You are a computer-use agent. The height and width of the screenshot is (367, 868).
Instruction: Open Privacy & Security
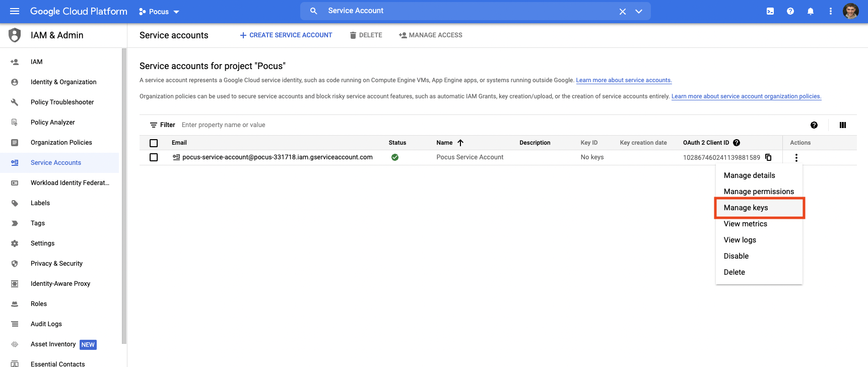(x=56, y=263)
